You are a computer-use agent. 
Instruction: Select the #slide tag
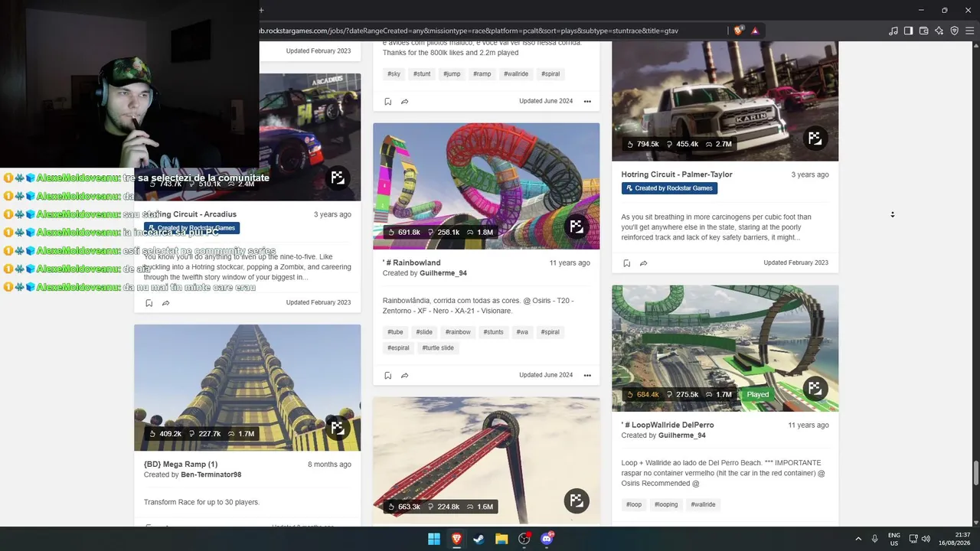pyautogui.click(x=424, y=332)
